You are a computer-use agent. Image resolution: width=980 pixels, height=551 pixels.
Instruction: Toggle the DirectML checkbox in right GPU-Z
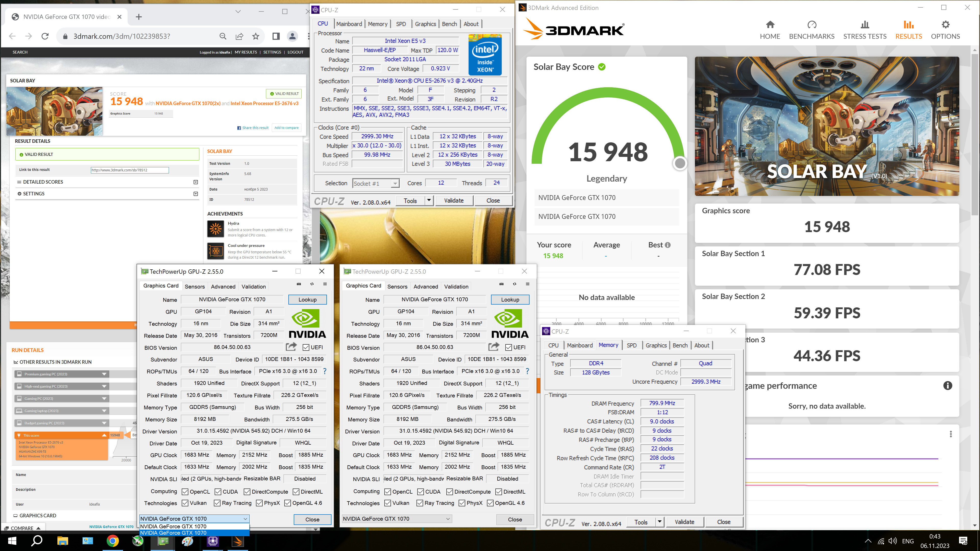click(x=499, y=492)
